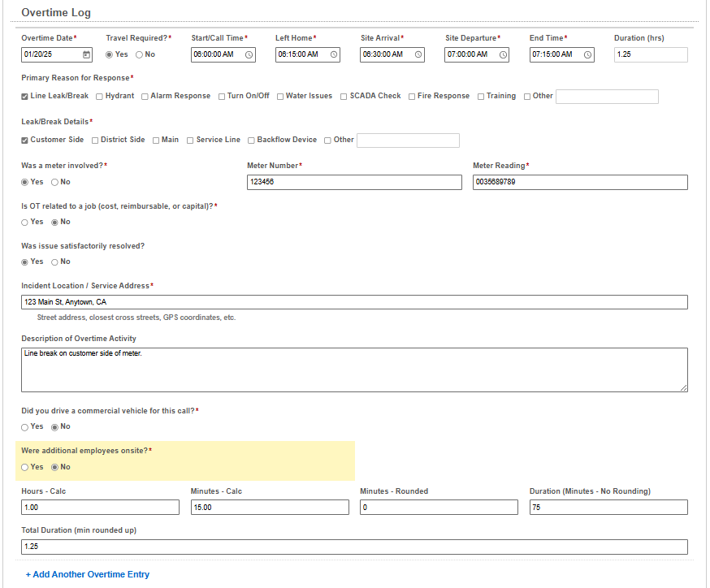Viewport: 710px width, 588px height.
Task: Click the Other text box under Leak/Break Details
Action: pyautogui.click(x=408, y=141)
